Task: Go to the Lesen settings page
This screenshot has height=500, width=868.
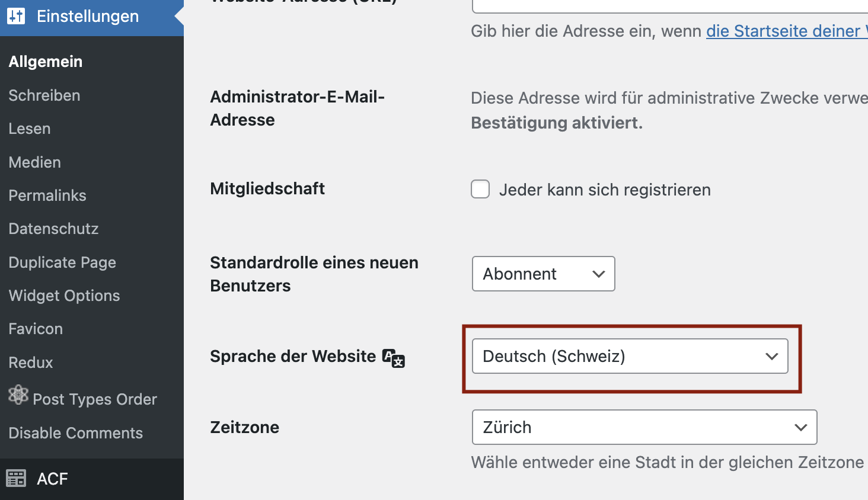Action: click(30, 129)
